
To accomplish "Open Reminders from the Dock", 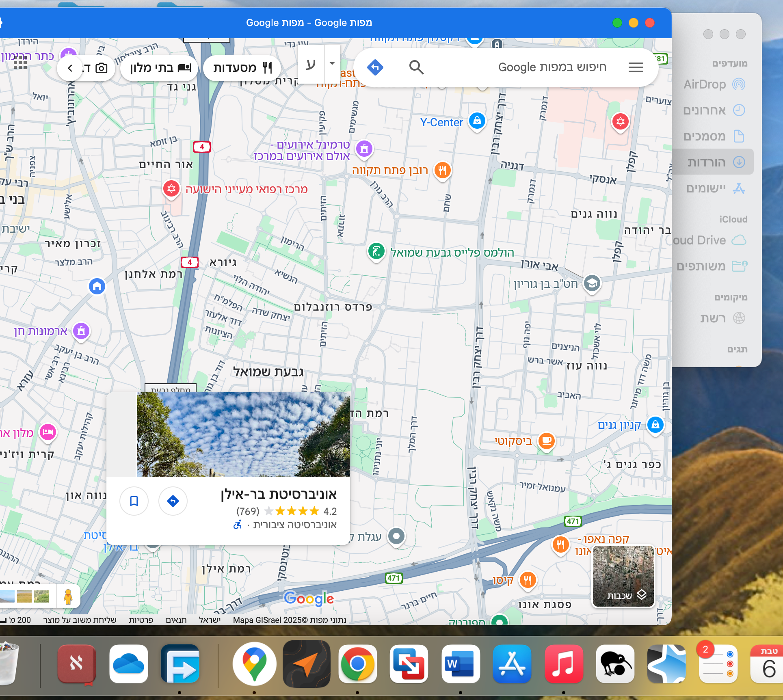I will pyautogui.click(x=718, y=664).
